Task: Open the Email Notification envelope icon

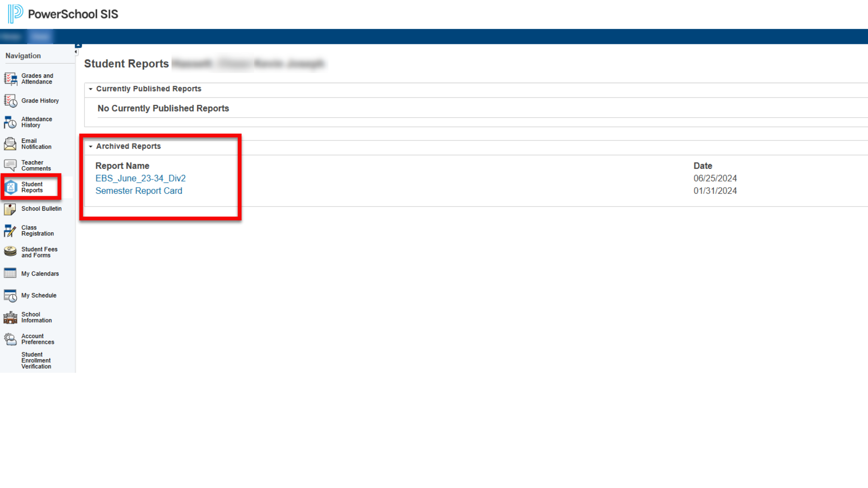Action: coord(10,144)
